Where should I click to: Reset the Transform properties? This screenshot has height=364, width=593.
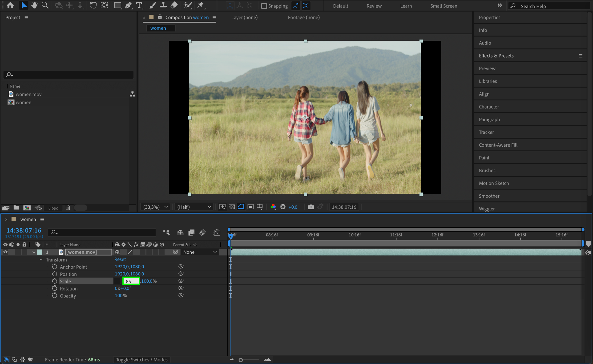tap(120, 259)
